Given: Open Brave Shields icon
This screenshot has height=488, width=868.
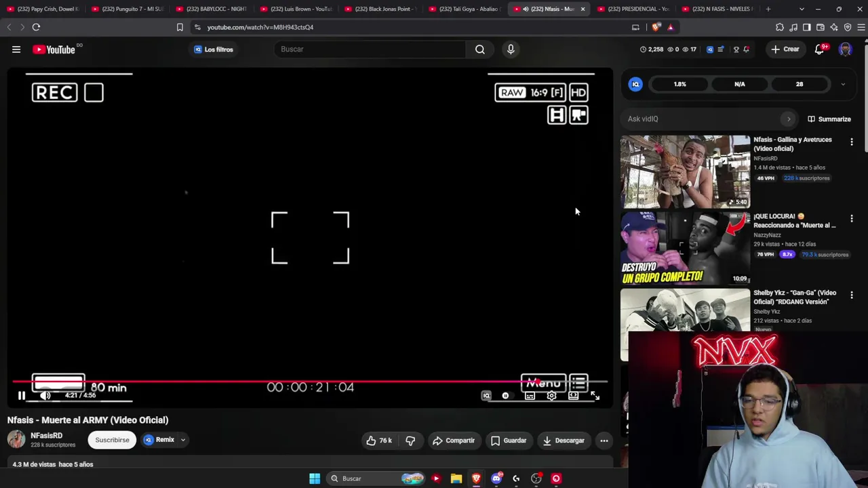Looking at the screenshot, I should 656,27.
